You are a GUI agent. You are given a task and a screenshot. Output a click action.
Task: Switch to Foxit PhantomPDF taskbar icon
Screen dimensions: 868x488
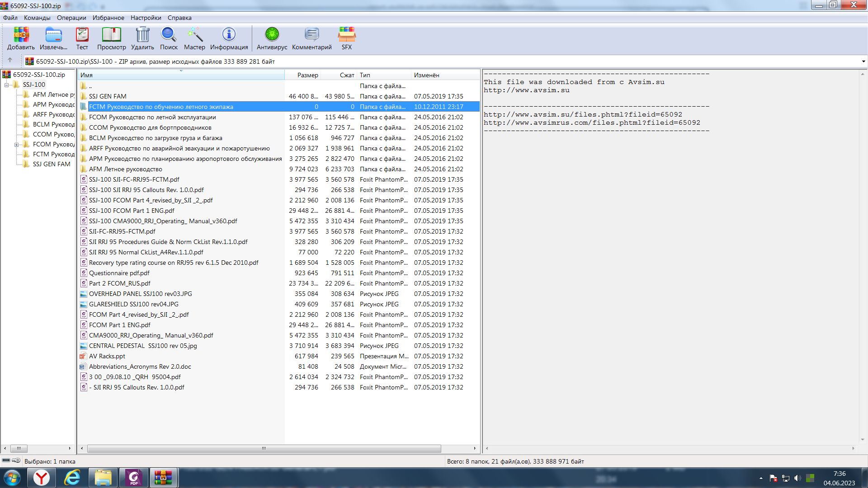[134, 478]
